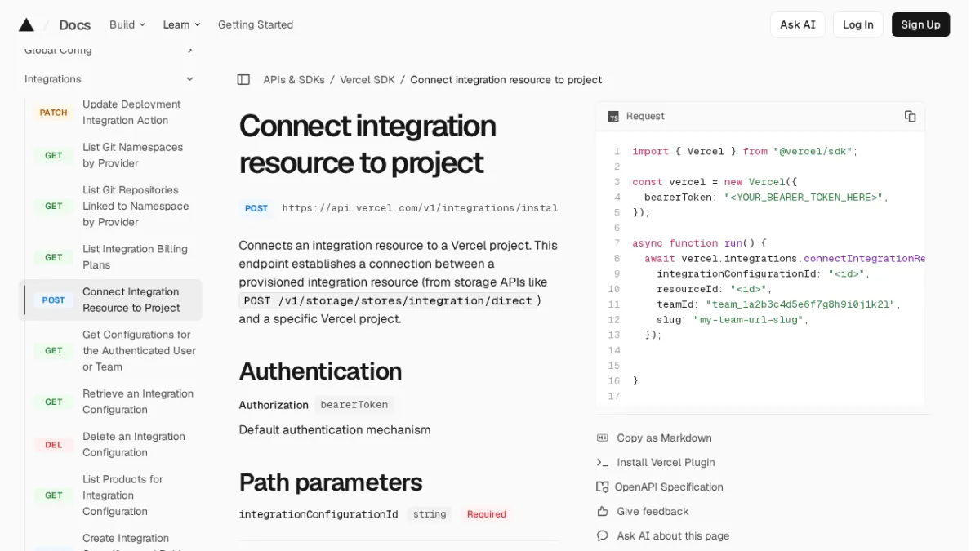This screenshot has width=980, height=551.
Task: Open the Getting Started page
Action: [x=256, y=24]
